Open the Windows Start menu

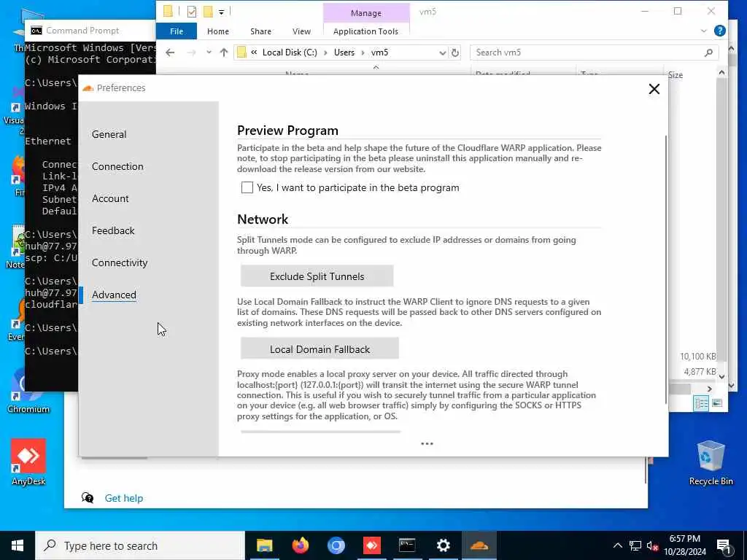click(x=18, y=545)
